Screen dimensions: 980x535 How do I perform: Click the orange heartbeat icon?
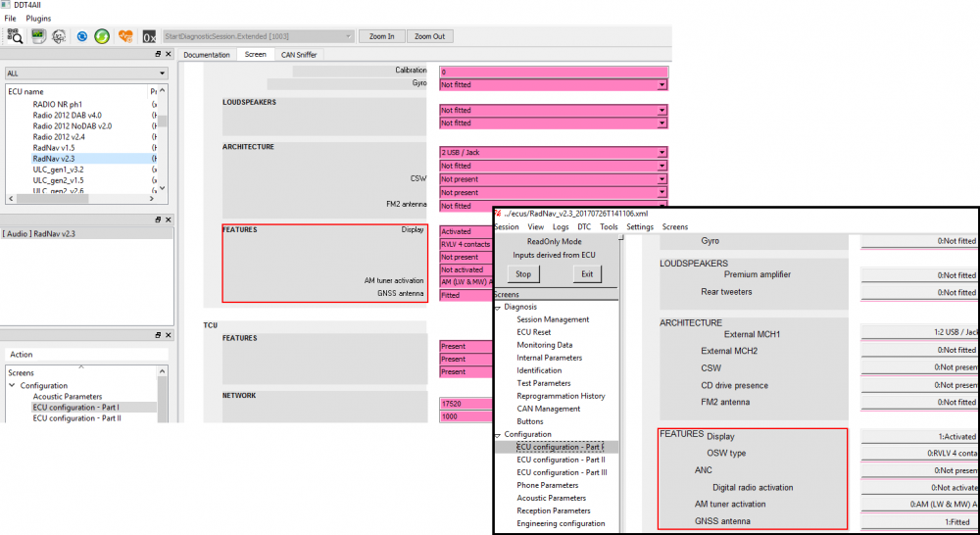click(x=125, y=36)
